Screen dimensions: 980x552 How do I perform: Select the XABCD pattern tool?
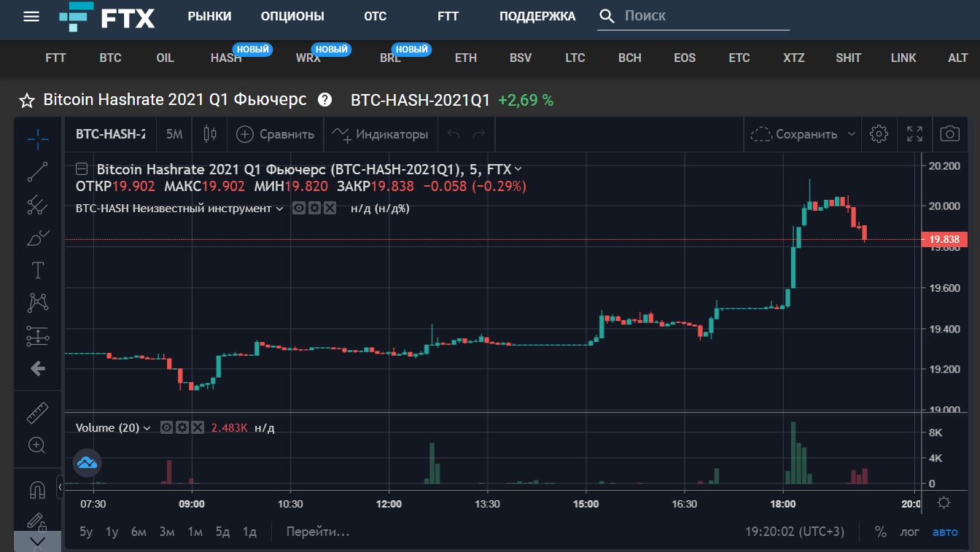click(x=38, y=303)
